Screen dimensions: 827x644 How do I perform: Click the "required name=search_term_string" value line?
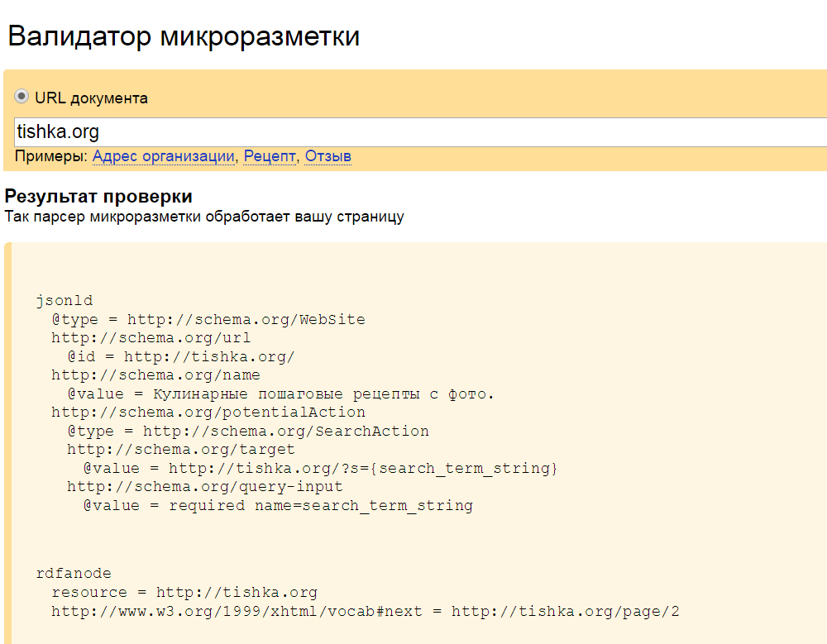click(x=278, y=505)
